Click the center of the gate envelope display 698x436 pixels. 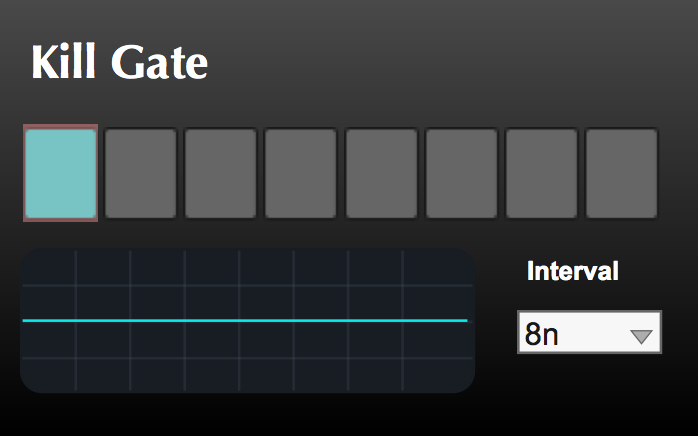pos(248,321)
